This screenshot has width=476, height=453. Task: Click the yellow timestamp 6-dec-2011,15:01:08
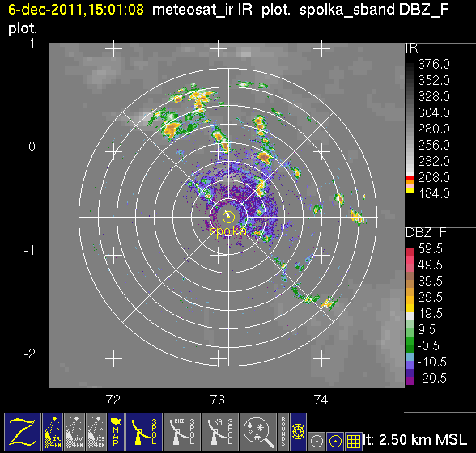tap(76, 10)
